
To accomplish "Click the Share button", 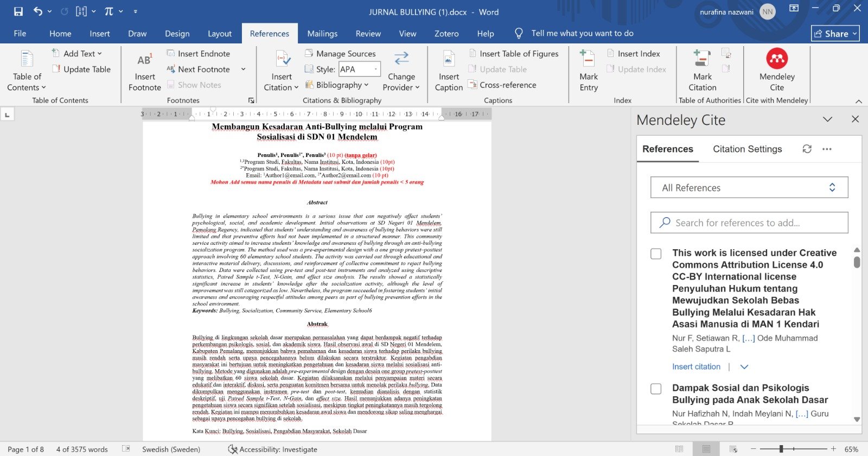I will coord(835,34).
